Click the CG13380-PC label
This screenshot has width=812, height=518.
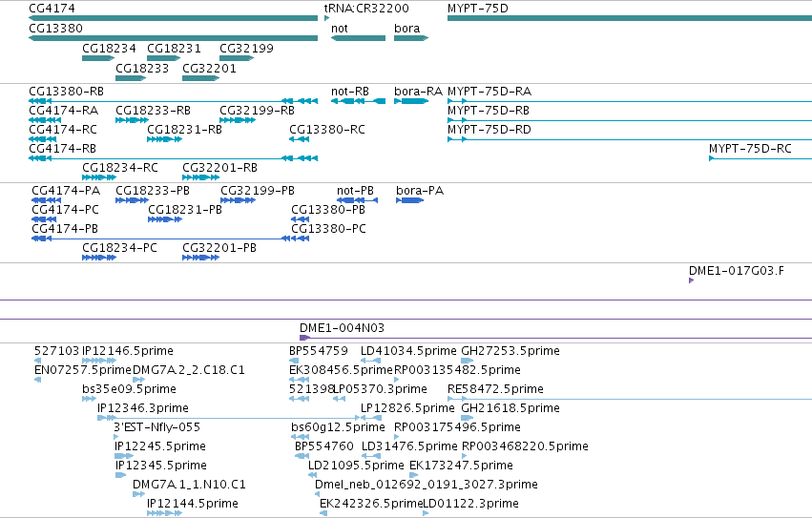tap(328, 229)
